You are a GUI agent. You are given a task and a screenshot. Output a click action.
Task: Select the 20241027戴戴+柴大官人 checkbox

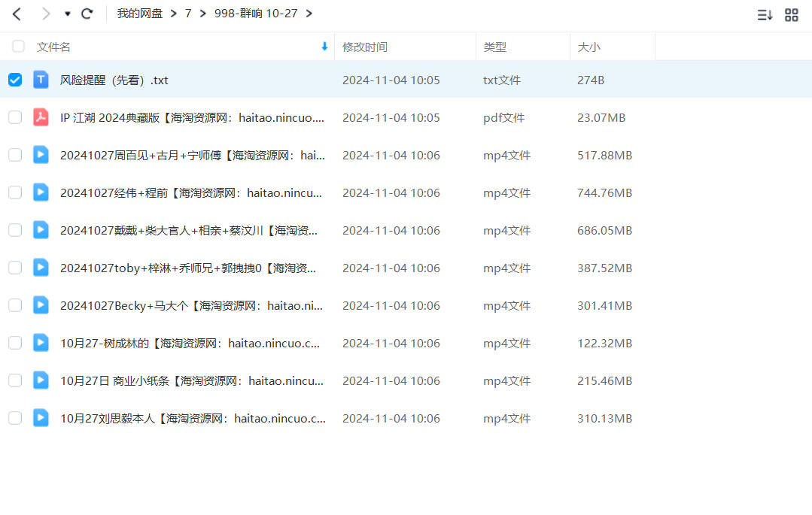coord(15,230)
